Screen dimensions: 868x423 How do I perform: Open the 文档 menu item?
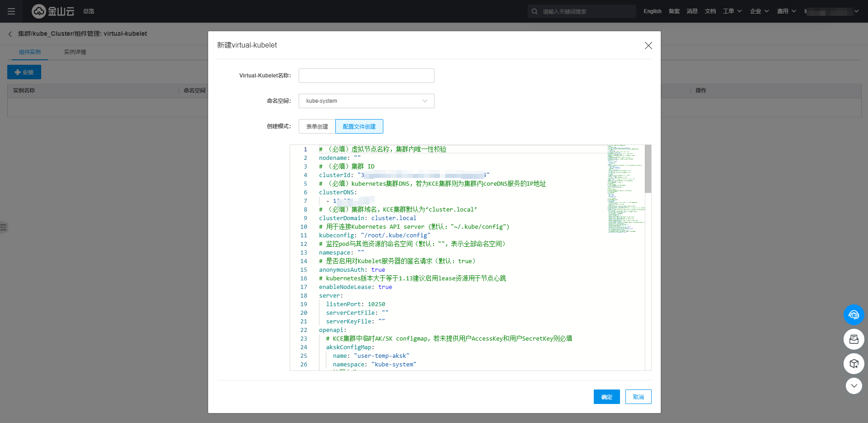coord(710,11)
